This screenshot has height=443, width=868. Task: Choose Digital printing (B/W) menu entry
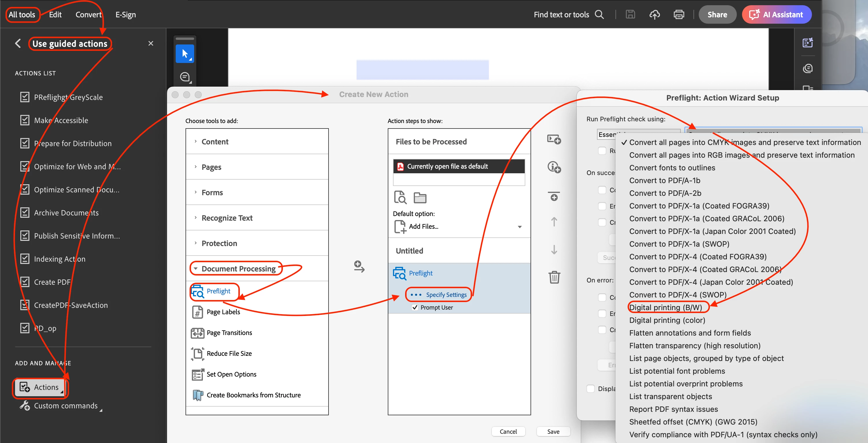(665, 307)
